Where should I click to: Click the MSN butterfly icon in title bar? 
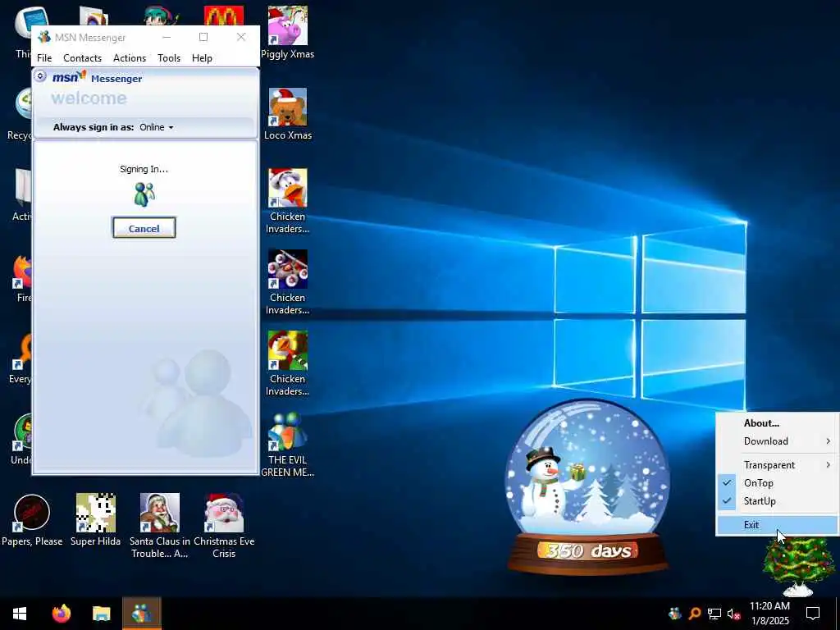44,37
